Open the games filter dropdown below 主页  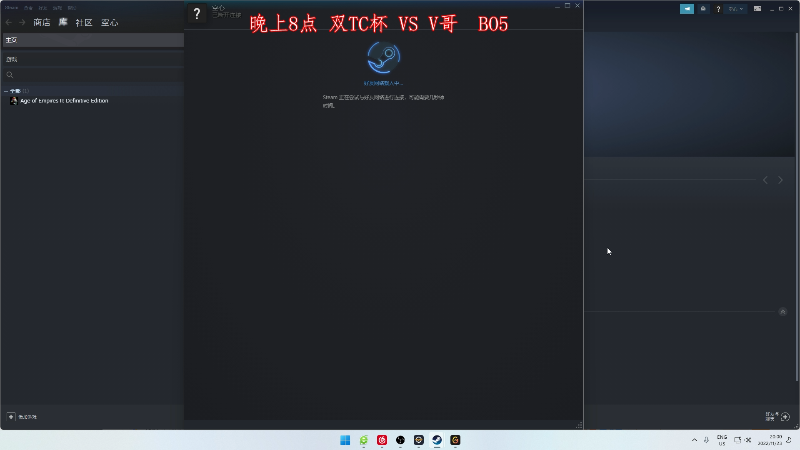pyautogui.click(x=92, y=59)
